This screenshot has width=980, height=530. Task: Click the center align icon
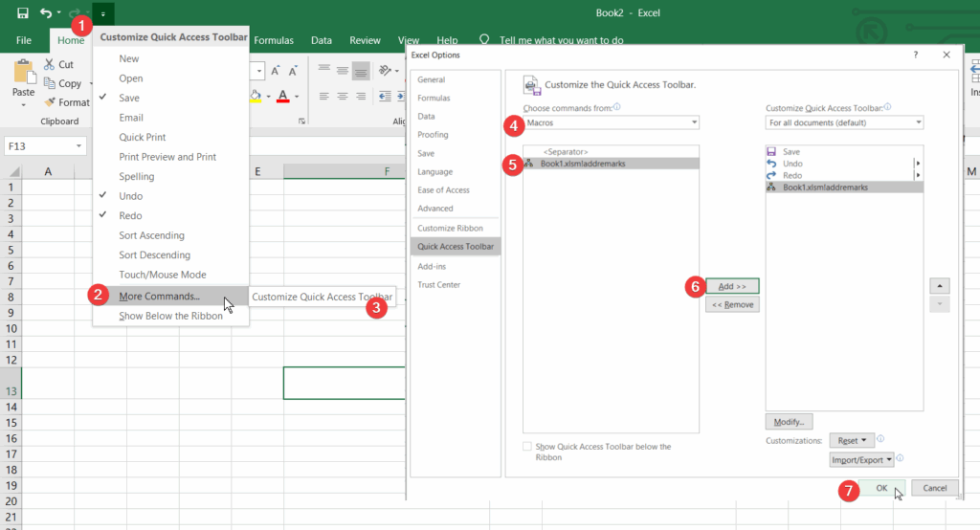click(343, 97)
